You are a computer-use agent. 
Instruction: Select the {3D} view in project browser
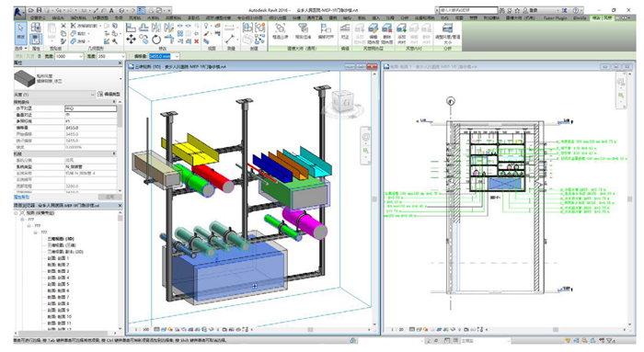(x=61, y=238)
